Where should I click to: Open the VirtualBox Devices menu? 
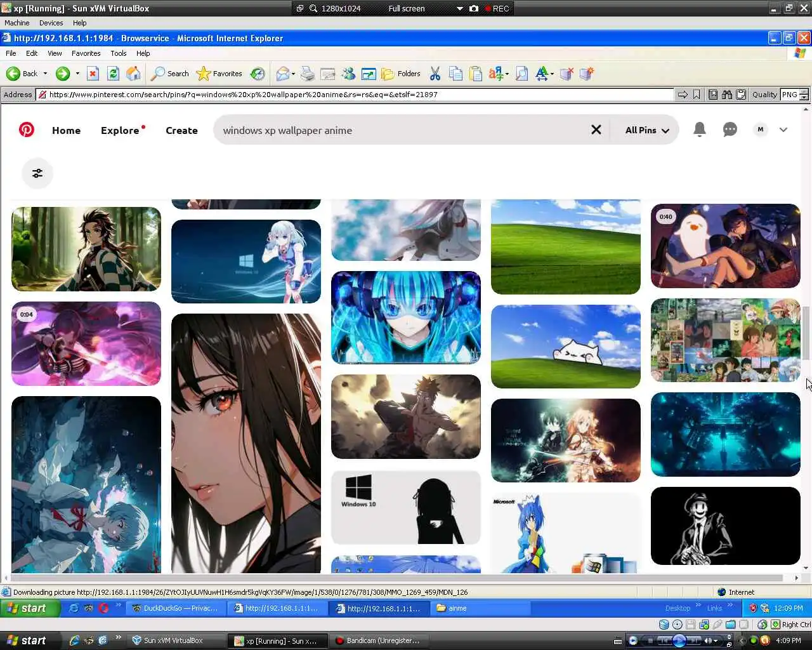click(x=51, y=23)
